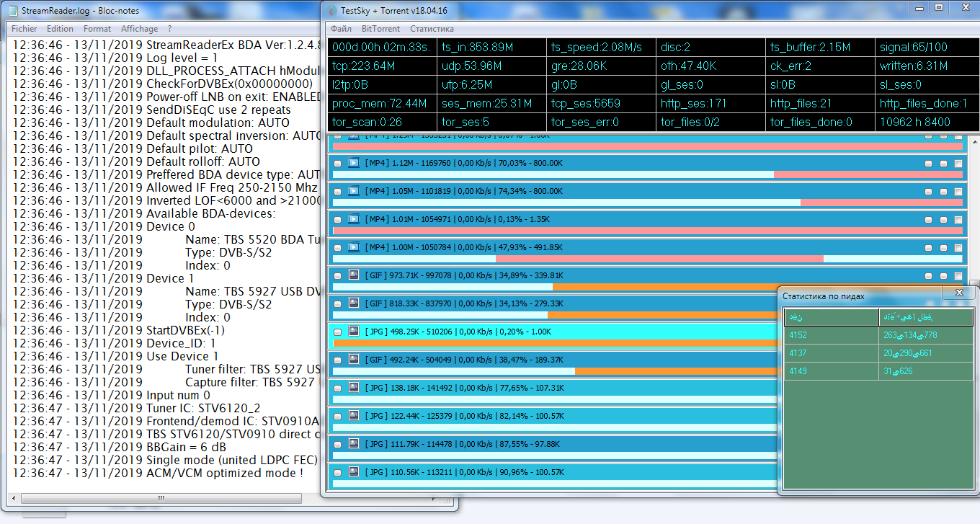Image resolution: width=980 pixels, height=524 pixels.
Task: Check the far-right square box on the MP4 1.12M row
Action: click(x=958, y=164)
